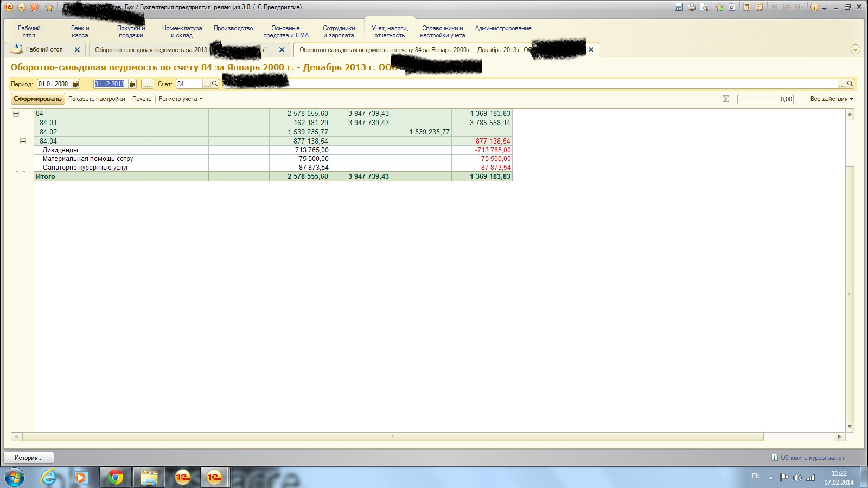Image resolution: width=868 pixels, height=488 pixels.
Task: Switch to the 'Рабочий стол' tab
Action: click(44, 49)
